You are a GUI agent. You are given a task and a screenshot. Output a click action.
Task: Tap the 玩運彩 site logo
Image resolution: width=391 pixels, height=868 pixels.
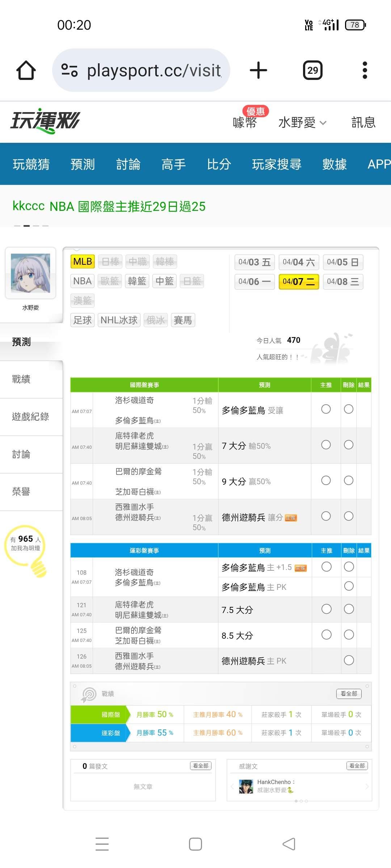coord(45,121)
